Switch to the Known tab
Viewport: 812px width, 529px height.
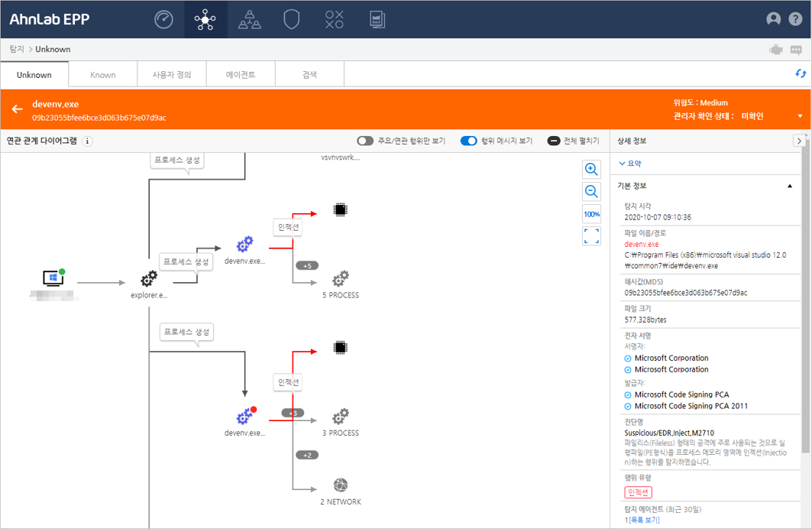coord(102,75)
